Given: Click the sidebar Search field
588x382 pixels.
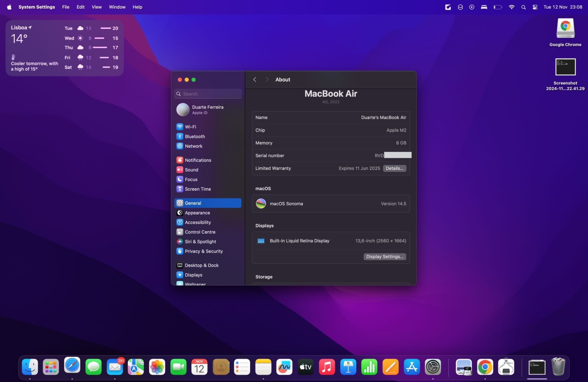Looking at the screenshot, I should click(x=208, y=94).
